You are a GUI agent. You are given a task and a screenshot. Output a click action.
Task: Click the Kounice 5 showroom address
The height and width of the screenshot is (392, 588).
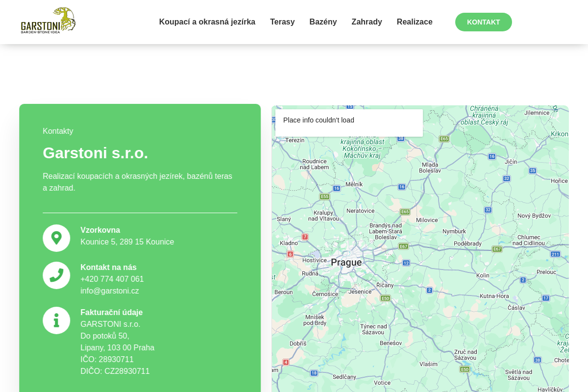[x=127, y=242]
